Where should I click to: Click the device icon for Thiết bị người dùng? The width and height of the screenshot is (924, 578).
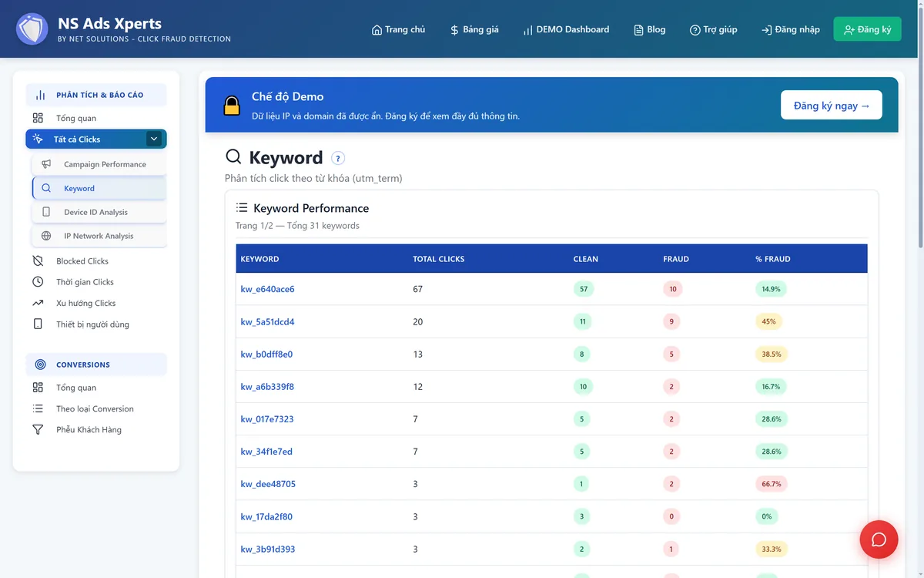click(38, 324)
